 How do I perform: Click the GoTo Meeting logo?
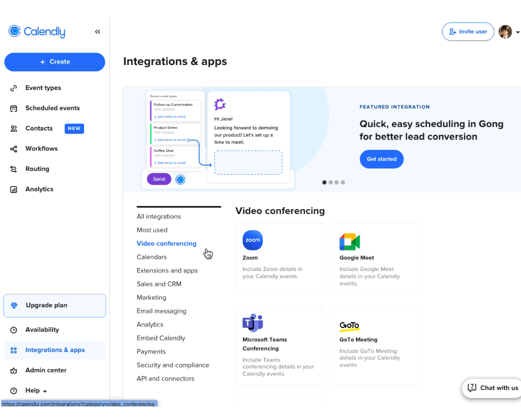tap(349, 326)
